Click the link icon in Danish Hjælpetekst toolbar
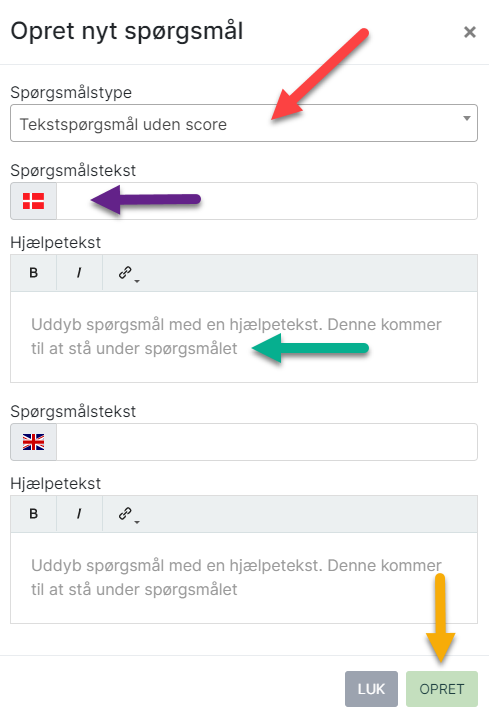 click(125, 272)
